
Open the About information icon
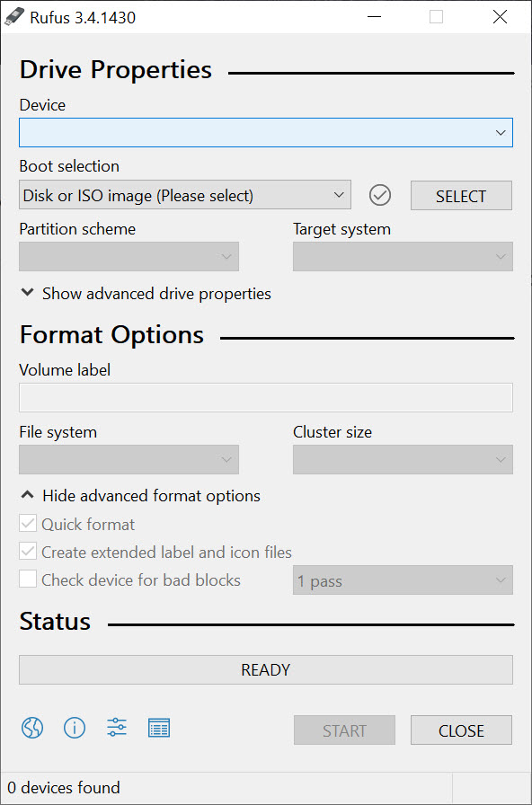point(75,728)
